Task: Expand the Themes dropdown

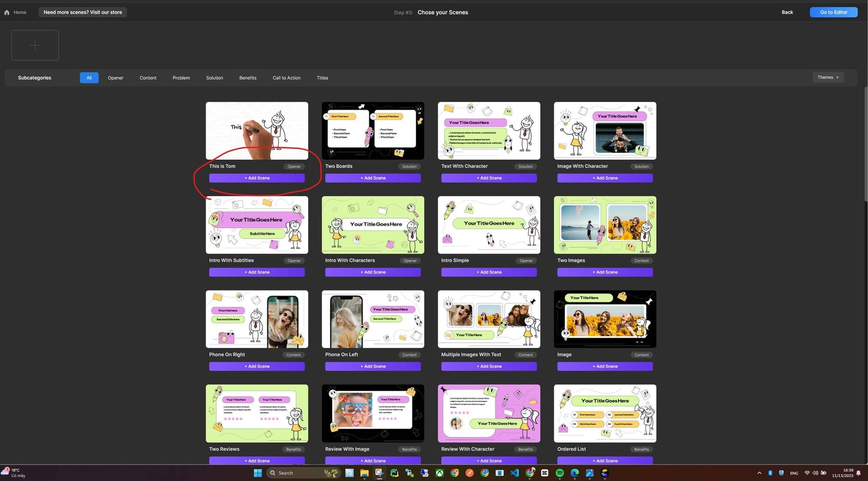Action: (x=828, y=77)
